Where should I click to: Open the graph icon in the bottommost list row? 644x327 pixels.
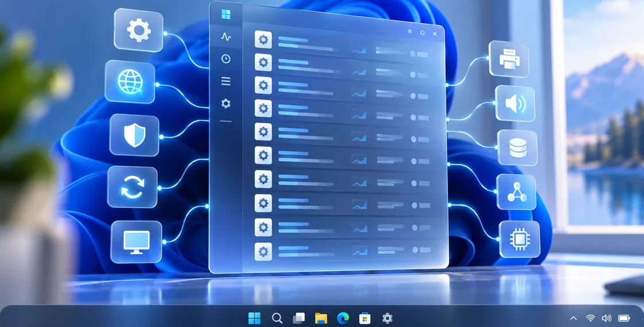click(x=360, y=250)
